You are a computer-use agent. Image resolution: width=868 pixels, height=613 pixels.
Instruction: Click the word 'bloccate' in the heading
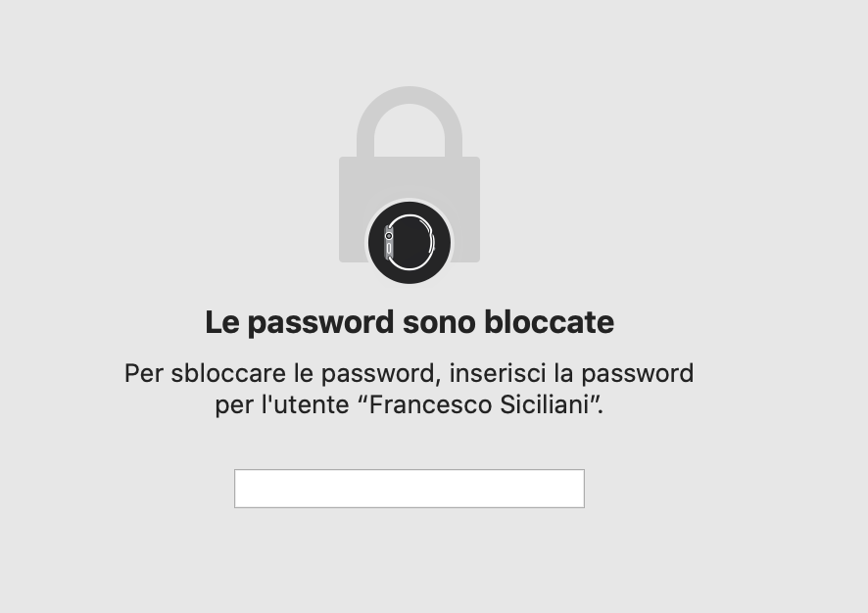coord(550,322)
